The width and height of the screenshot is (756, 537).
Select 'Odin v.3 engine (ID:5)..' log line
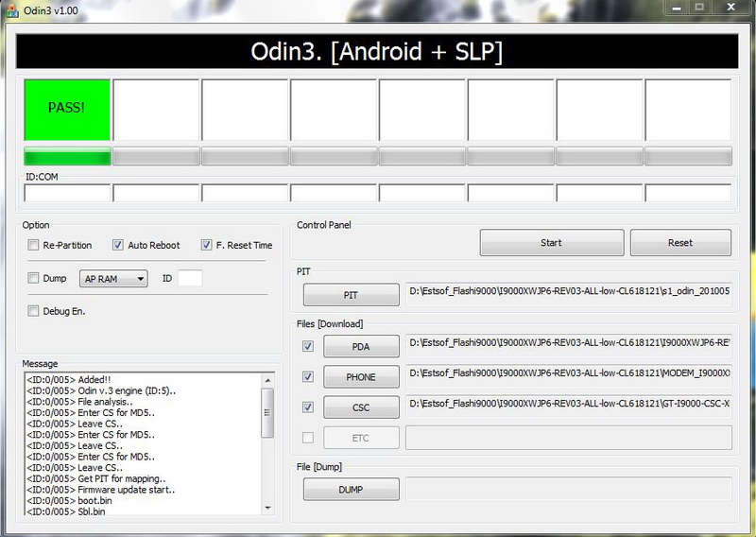pos(101,390)
